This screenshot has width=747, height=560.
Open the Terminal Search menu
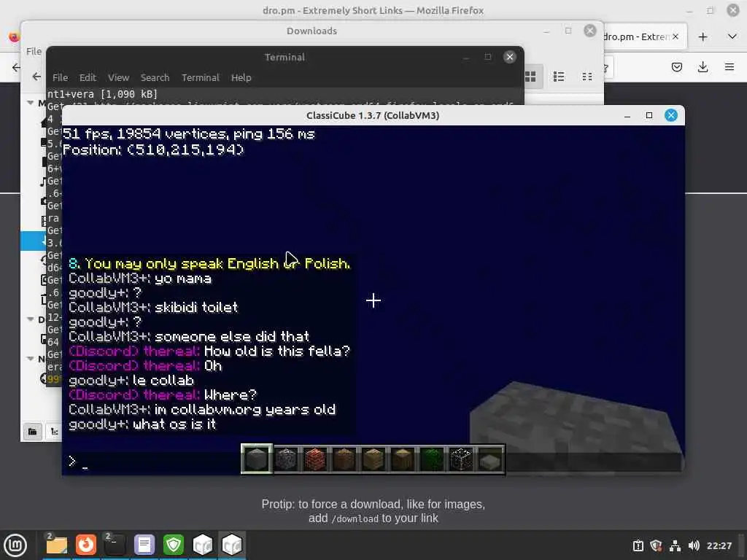pyautogui.click(x=155, y=77)
